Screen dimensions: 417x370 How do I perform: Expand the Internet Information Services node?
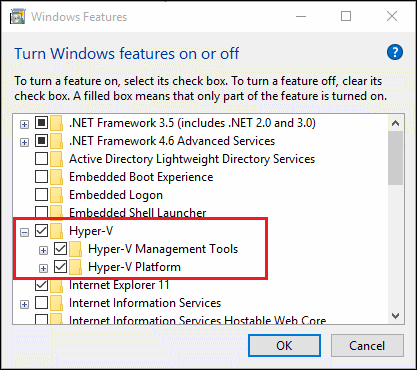pyautogui.click(x=24, y=305)
